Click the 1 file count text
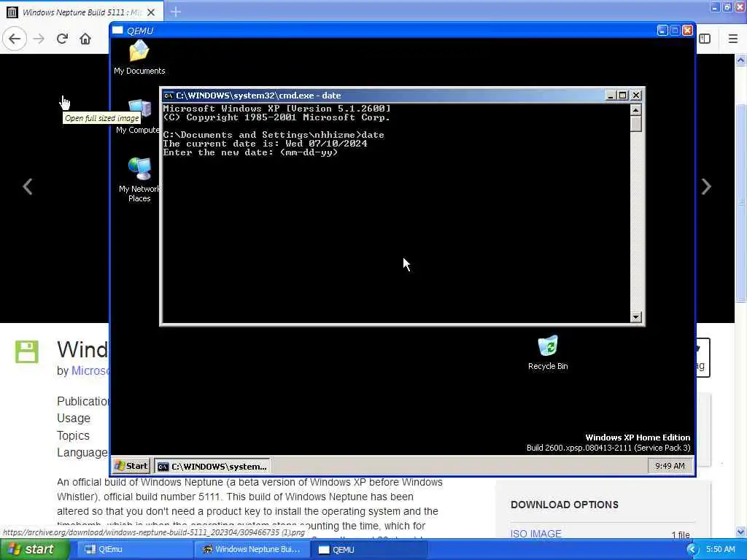 tap(681, 534)
